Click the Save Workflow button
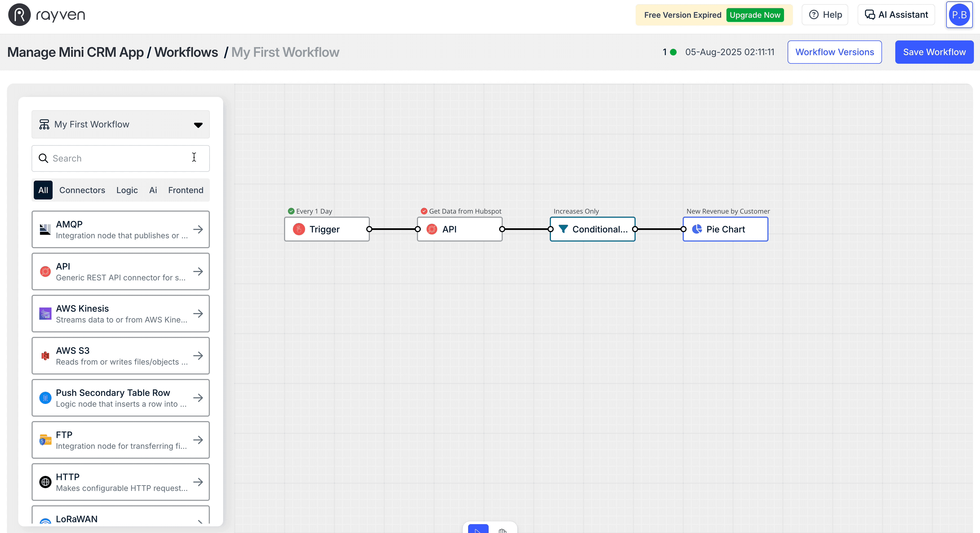This screenshot has width=980, height=533. [934, 52]
